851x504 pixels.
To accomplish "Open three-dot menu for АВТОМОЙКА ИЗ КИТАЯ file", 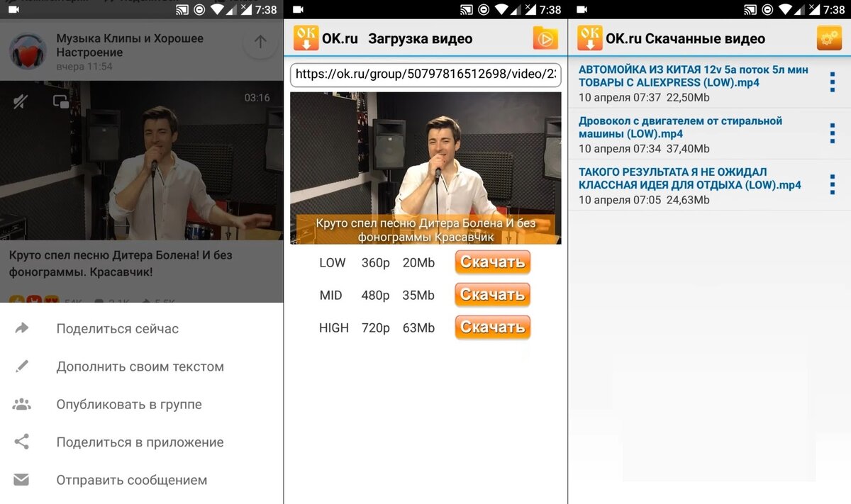I will coord(833,82).
